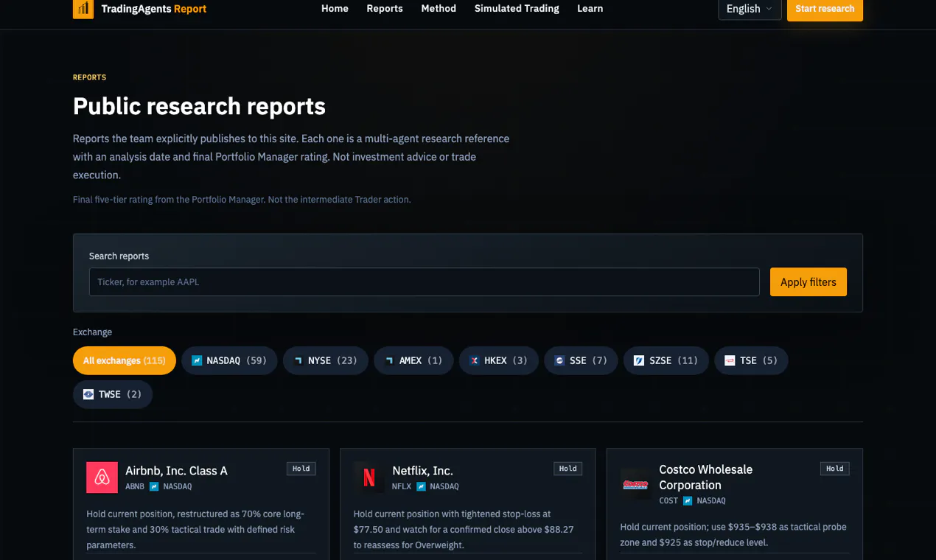Open the Costco logo thumbnail
The height and width of the screenshot is (560, 936).
click(x=635, y=484)
